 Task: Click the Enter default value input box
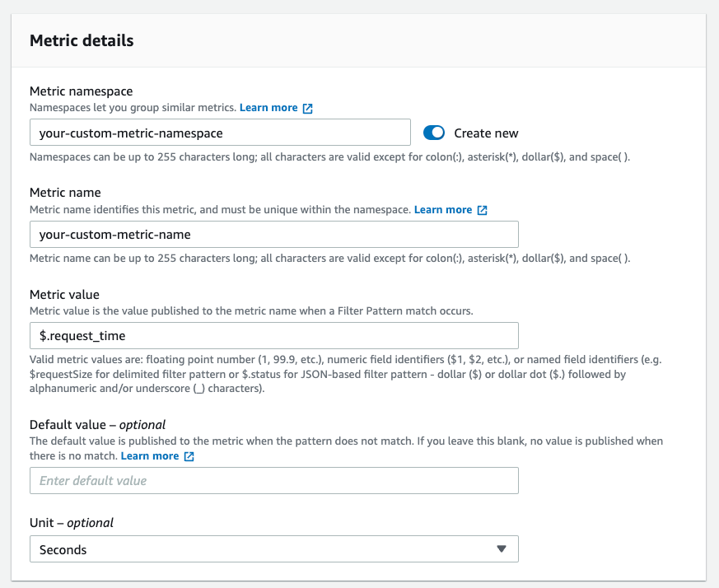click(274, 481)
